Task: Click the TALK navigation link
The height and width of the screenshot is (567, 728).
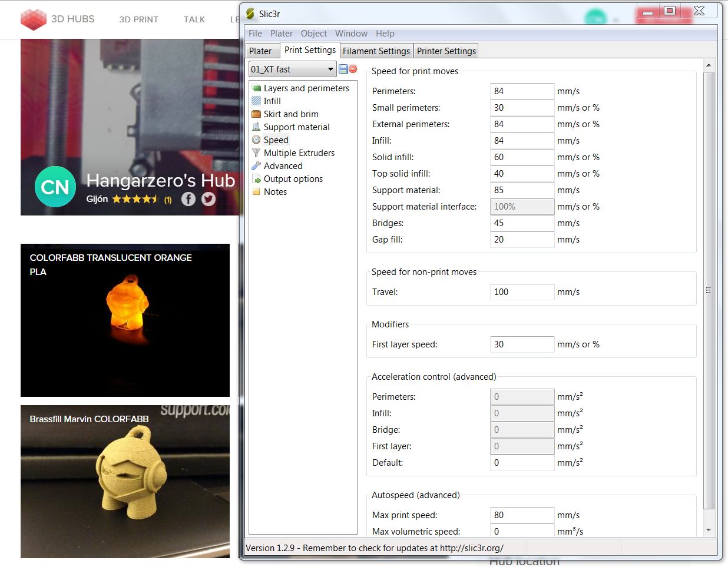Action: click(x=194, y=19)
